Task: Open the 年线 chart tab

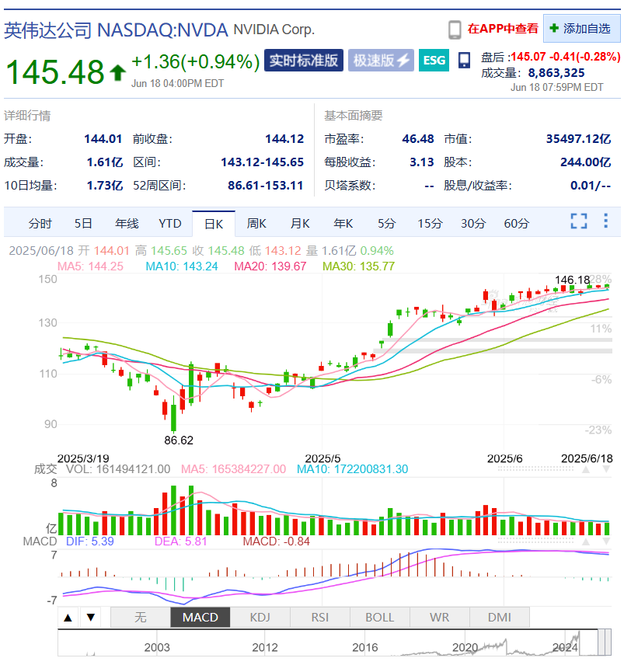Action: [127, 223]
